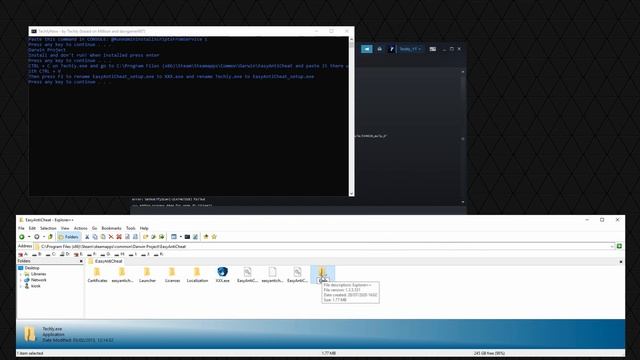Select the XXX.exe file

click(x=222, y=275)
